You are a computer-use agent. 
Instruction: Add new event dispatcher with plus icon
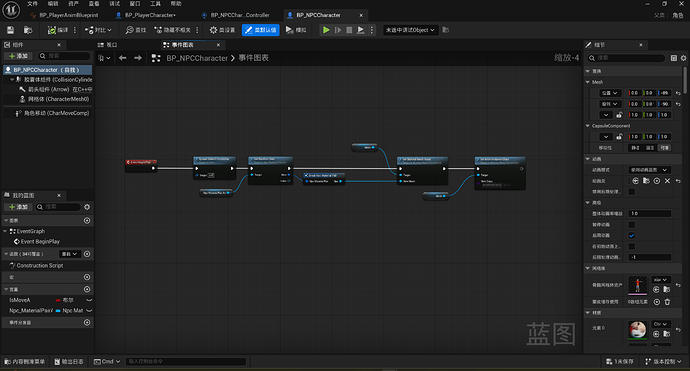(x=87, y=323)
